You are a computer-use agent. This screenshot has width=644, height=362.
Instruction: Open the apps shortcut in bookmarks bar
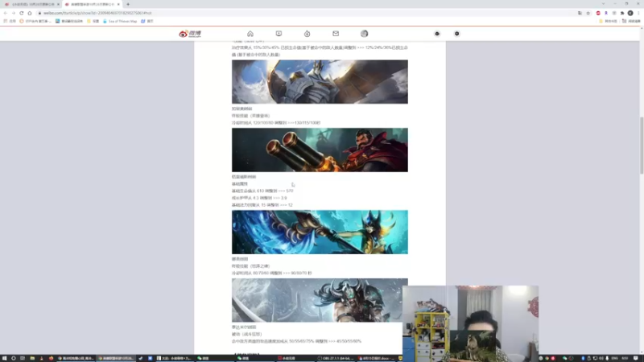pyautogui.click(x=10, y=21)
